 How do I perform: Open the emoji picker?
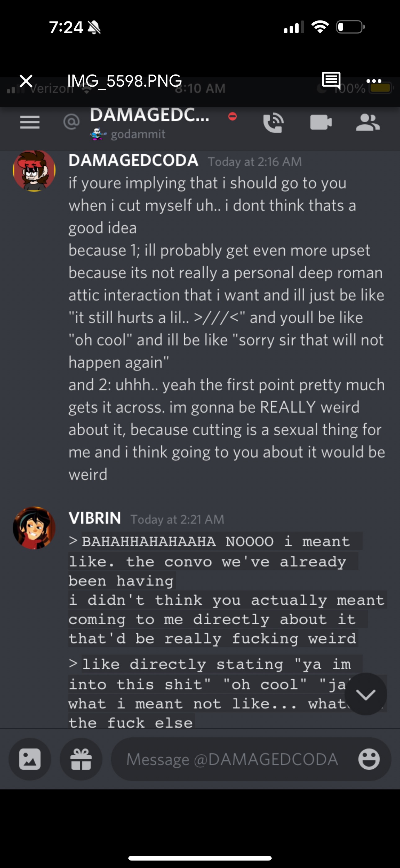click(x=369, y=759)
